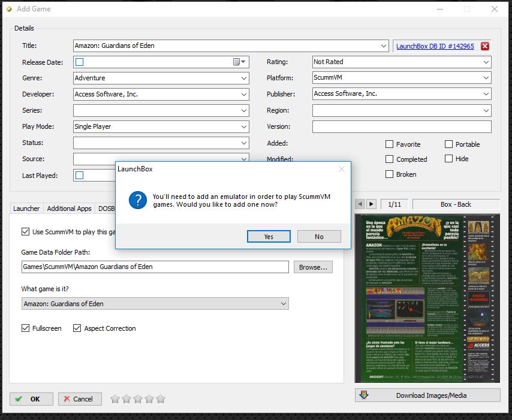
Task: Expand the Region dropdown
Action: (x=486, y=111)
